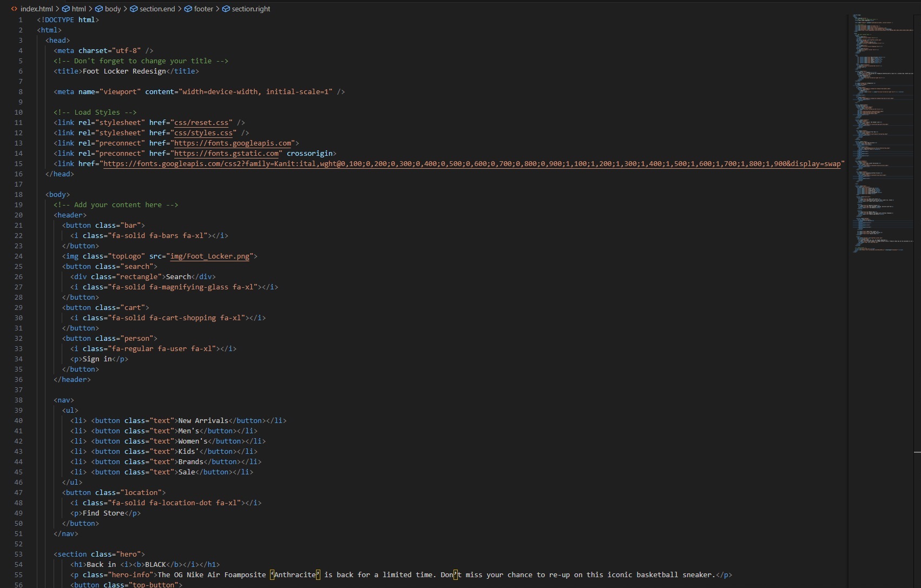The width and height of the screenshot is (921, 588).
Task: Open the img/Foot_Locker.png image path link
Action: click(x=209, y=256)
